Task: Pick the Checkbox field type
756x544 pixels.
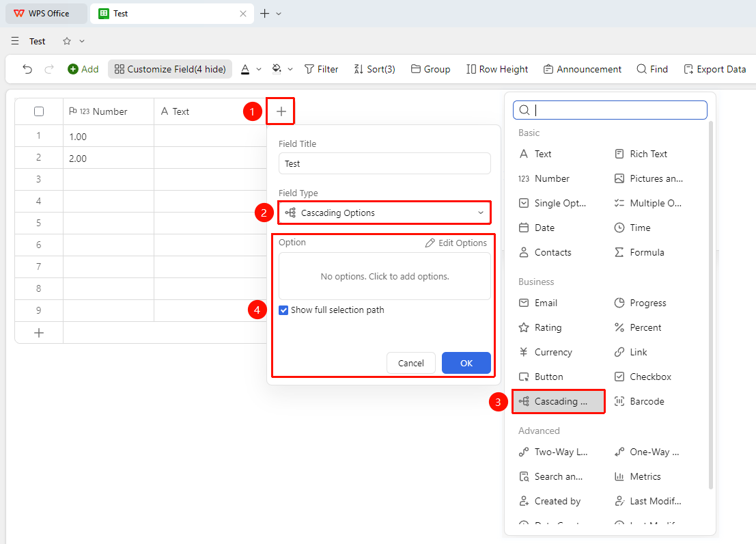Action: [x=643, y=377]
